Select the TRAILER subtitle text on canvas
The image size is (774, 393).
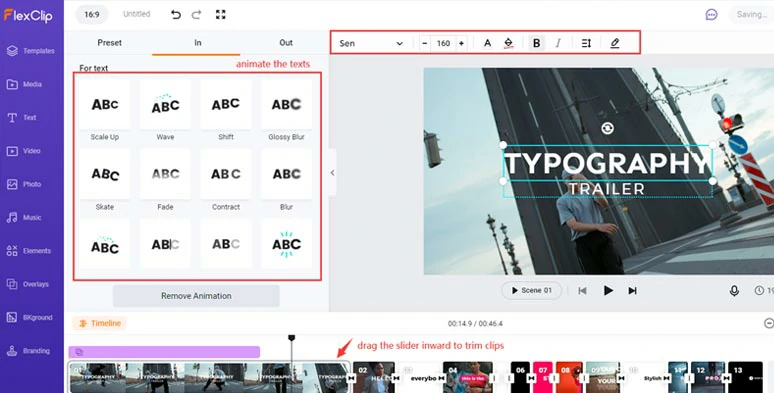click(607, 189)
